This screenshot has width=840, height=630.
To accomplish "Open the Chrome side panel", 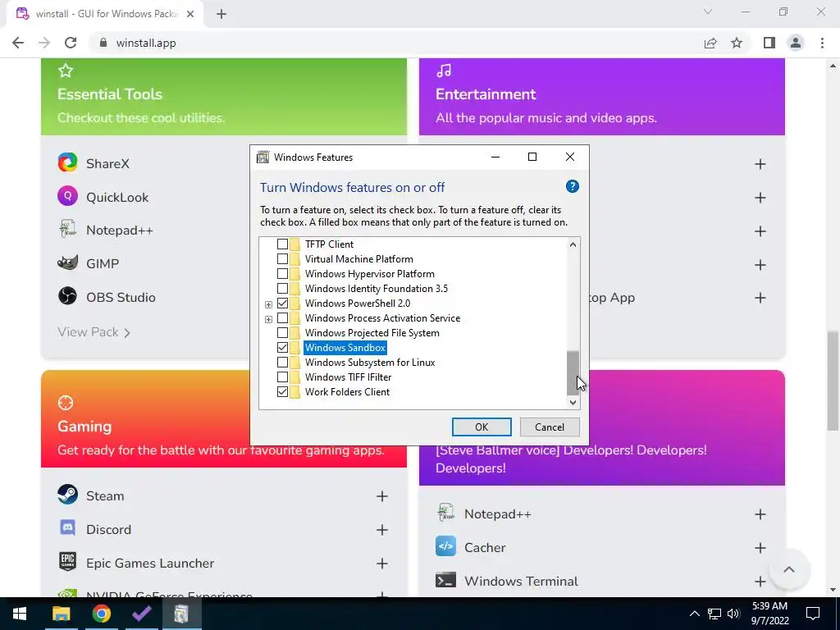I will [769, 43].
